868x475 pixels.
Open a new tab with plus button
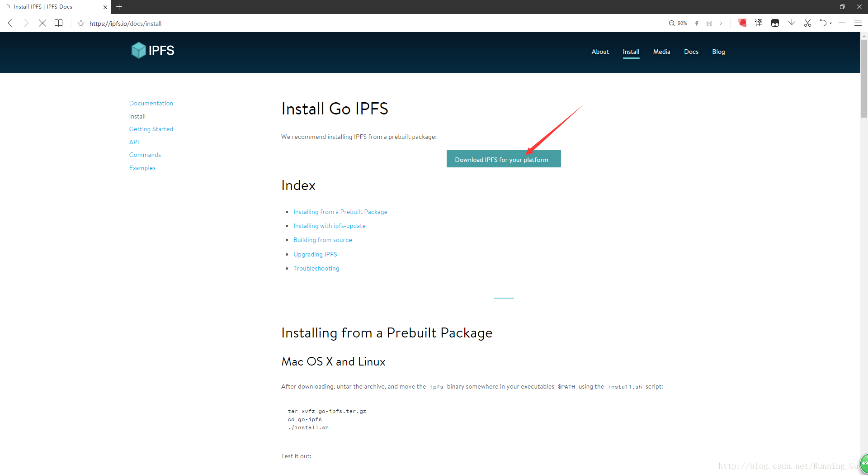pyautogui.click(x=119, y=7)
